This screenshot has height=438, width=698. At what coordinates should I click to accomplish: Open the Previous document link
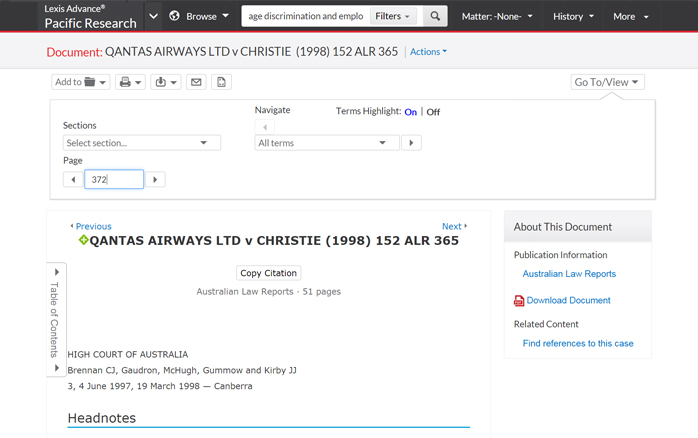91,226
